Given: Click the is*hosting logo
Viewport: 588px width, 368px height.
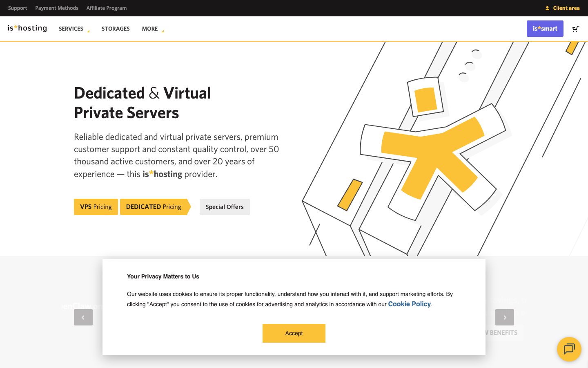Looking at the screenshot, I should pyautogui.click(x=27, y=28).
